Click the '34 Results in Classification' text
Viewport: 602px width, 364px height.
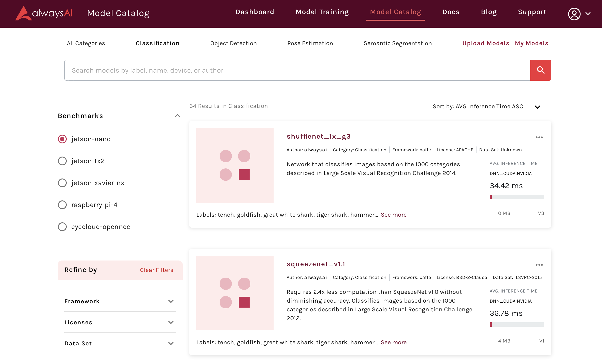tap(228, 106)
